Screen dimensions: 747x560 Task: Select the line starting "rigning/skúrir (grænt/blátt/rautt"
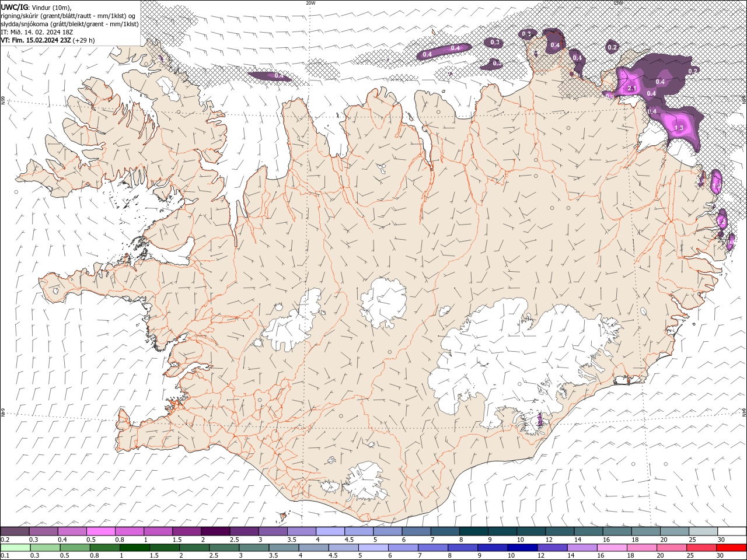tap(68, 15)
